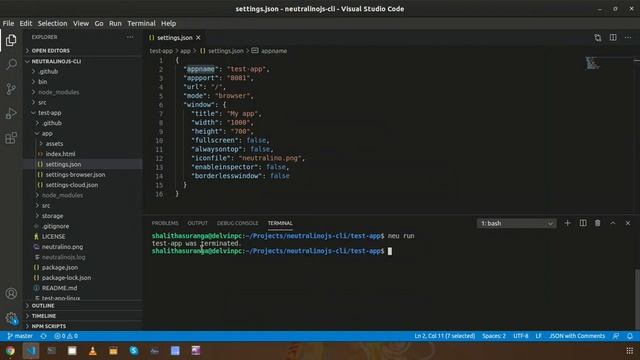The height and width of the screenshot is (360, 640).
Task: Open Skype from the taskbar
Action: (134, 351)
